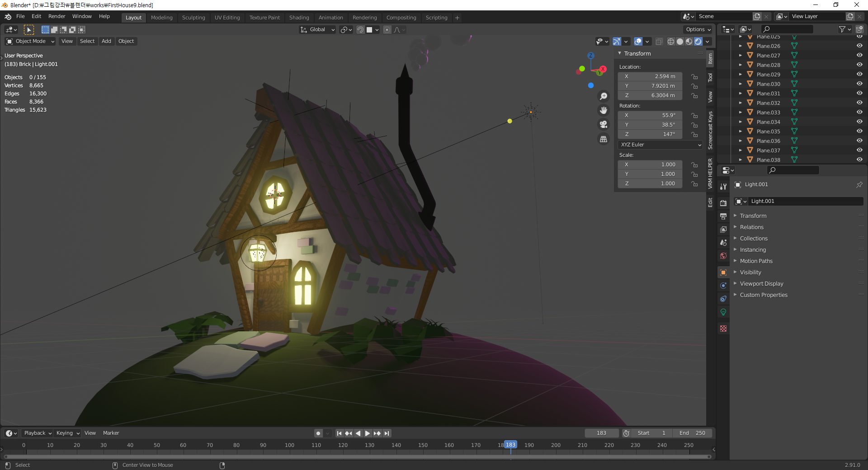Click the timeline horizontal scrollbar

click(357, 457)
